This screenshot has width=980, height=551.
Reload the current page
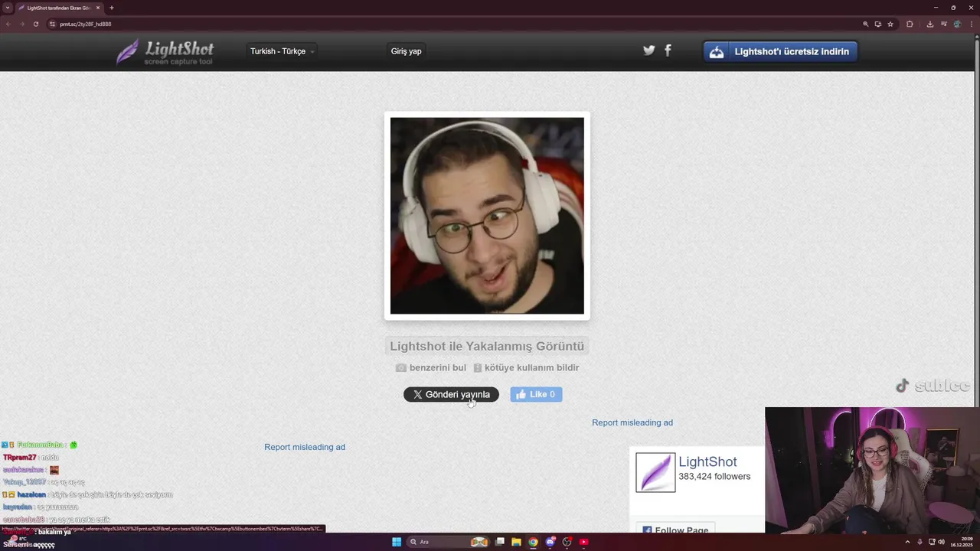coord(35,24)
